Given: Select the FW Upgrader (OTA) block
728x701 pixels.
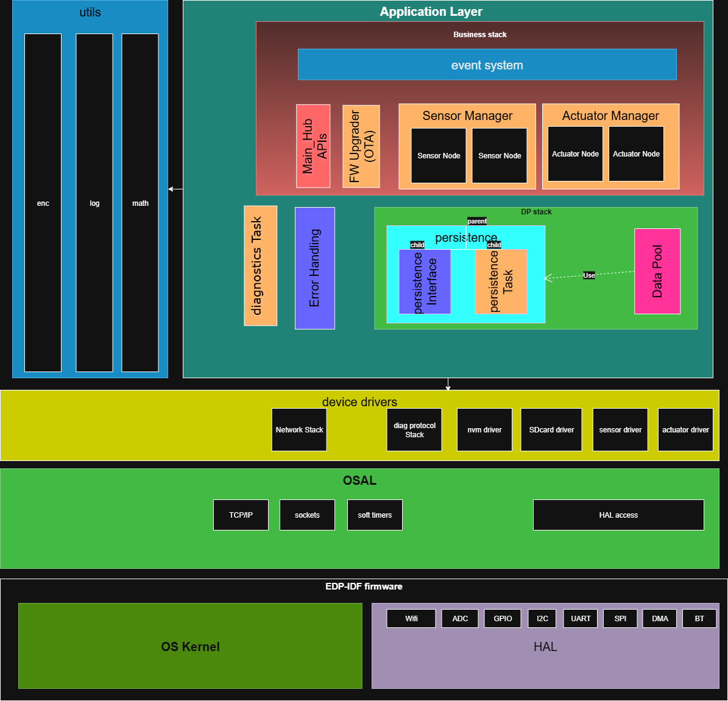Looking at the screenshot, I should pos(361,146).
